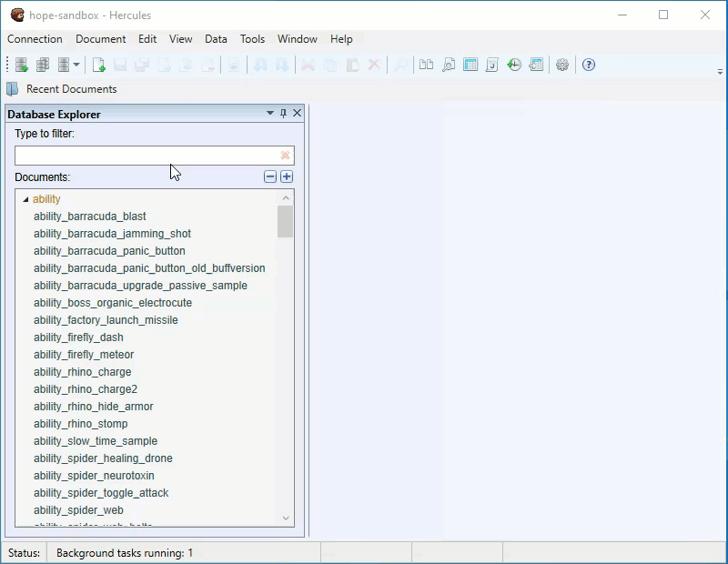Image resolution: width=728 pixels, height=564 pixels.
Task: Open the Recent Documents list
Action: click(x=72, y=89)
